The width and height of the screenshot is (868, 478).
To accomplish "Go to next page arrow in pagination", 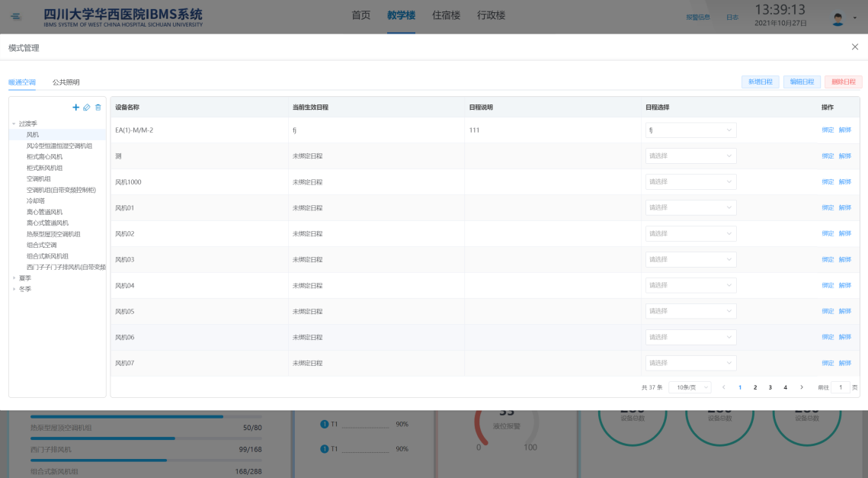I will click(x=801, y=387).
